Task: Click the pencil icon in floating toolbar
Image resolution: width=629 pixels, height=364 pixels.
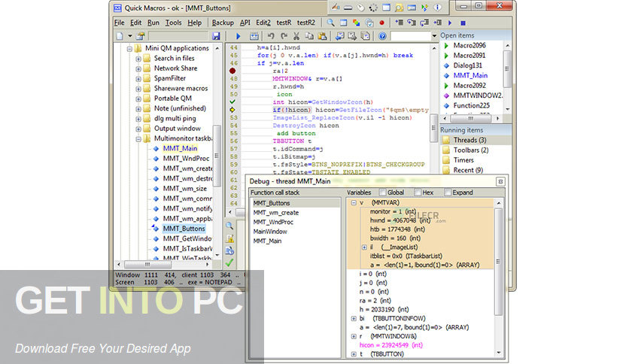Action: pyautogui.click(x=336, y=8)
